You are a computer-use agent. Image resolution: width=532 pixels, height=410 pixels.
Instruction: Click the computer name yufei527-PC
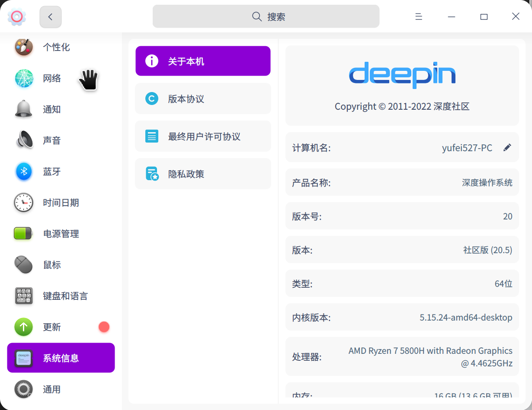pos(467,148)
